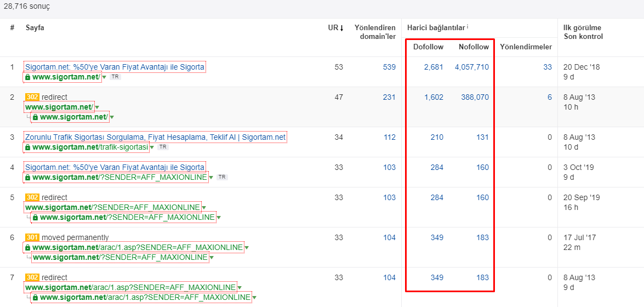
Task: Open row 1 www.sigortam.net/ URL link
Action: coord(66,77)
